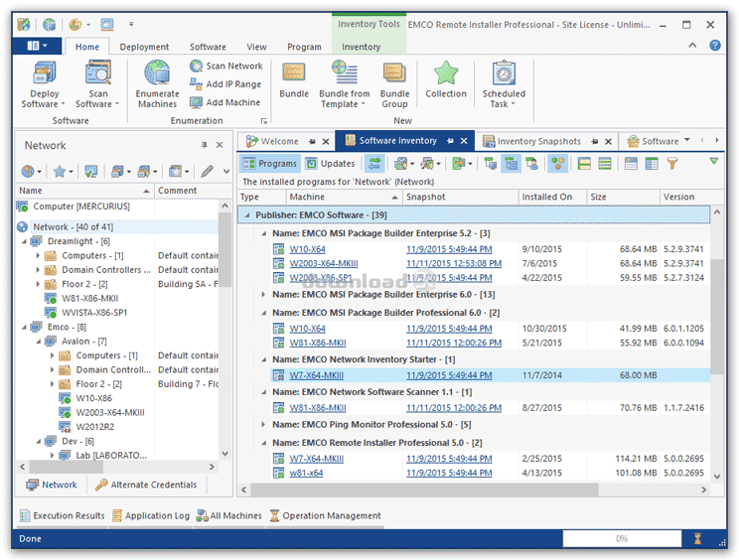This screenshot has width=739, height=560.
Task: Sort by the Installed On column header
Action: tap(552, 197)
